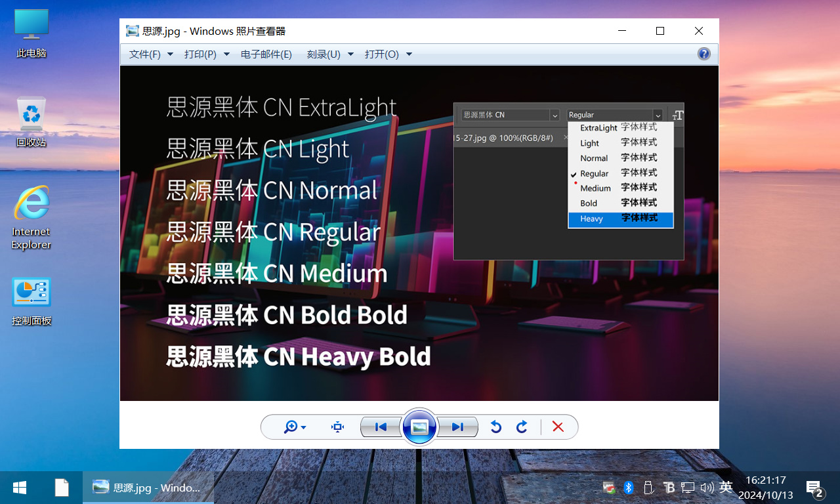
Task: Open the network tray icon
Action: [x=688, y=488]
